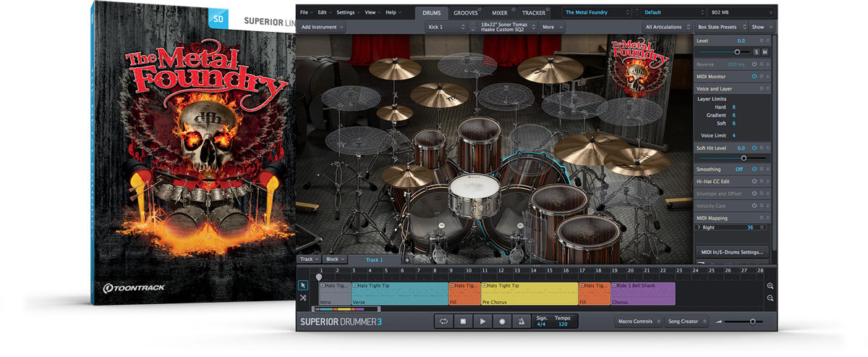Start playback with the Play button
The height and width of the screenshot is (357, 868).
482,322
